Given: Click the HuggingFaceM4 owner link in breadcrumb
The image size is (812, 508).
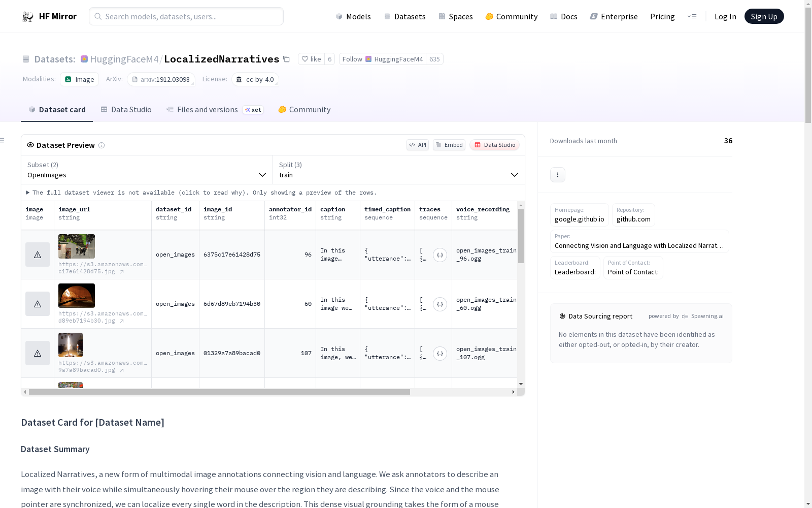Looking at the screenshot, I should point(124,59).
